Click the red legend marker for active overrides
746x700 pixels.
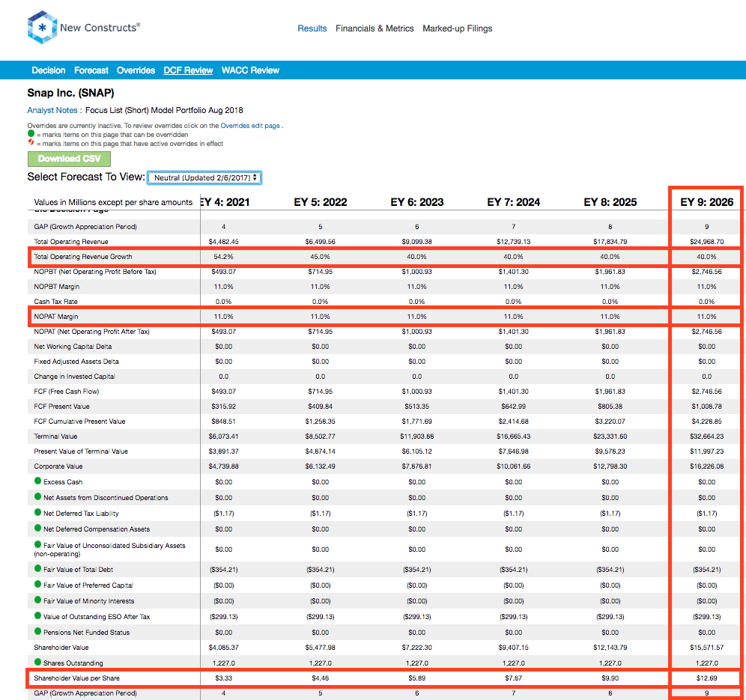(31, 142)
